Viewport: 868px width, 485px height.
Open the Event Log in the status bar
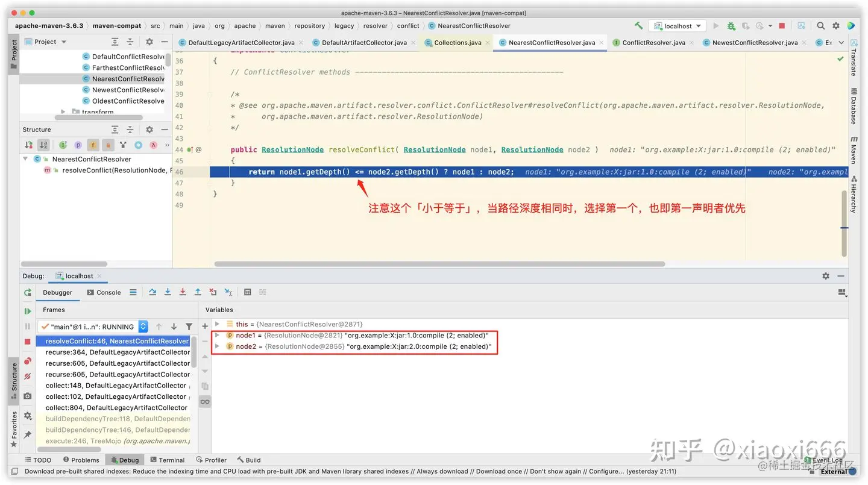click(x=823, y=460)
